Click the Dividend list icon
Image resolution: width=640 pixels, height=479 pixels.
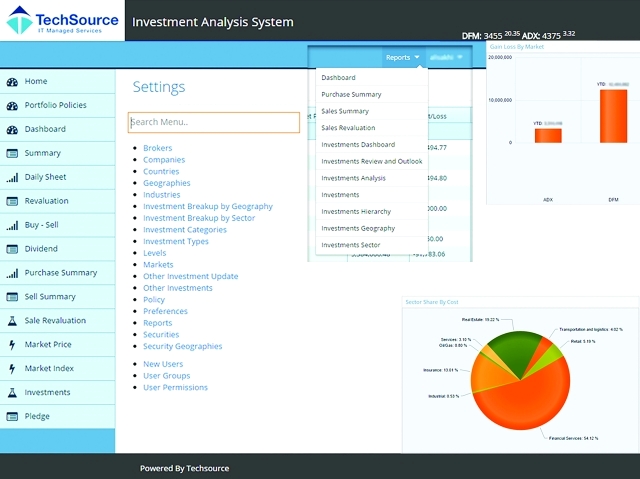pyautogui.click(x=12, y=249)
